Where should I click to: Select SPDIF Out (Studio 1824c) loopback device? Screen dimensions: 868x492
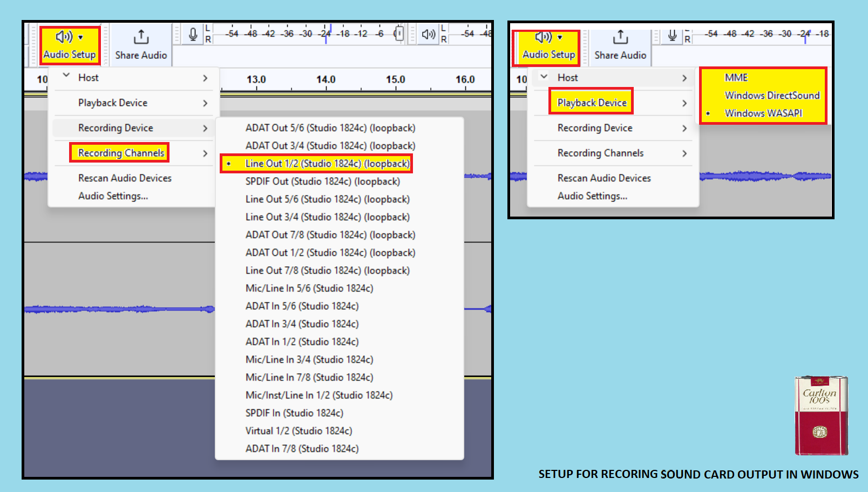pos(322,181)
